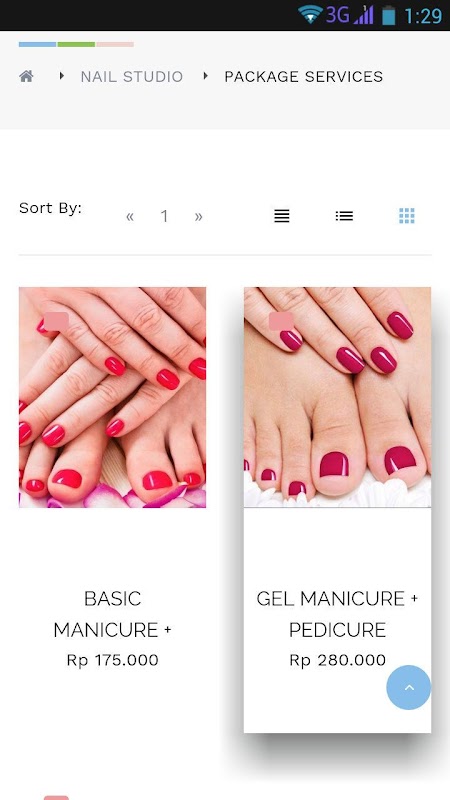
Task: Open Gel Manicure + Pedicure product photo
Action: pos(337,397)
